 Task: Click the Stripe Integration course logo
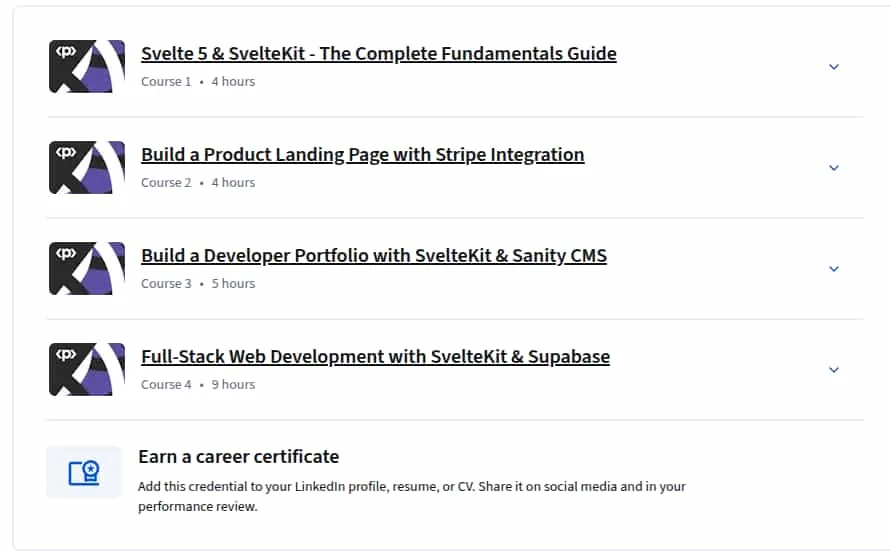pyautogui.click(x=87, y=167)
